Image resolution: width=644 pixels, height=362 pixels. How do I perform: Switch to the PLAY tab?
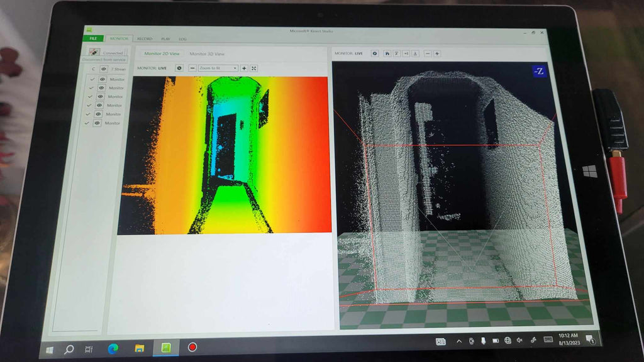[165, 39]
